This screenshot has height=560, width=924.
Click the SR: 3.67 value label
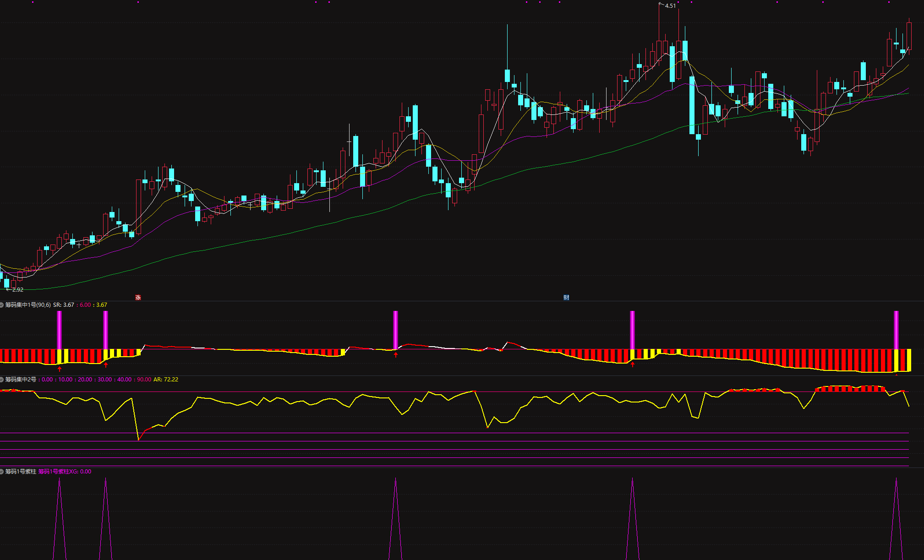64,305
